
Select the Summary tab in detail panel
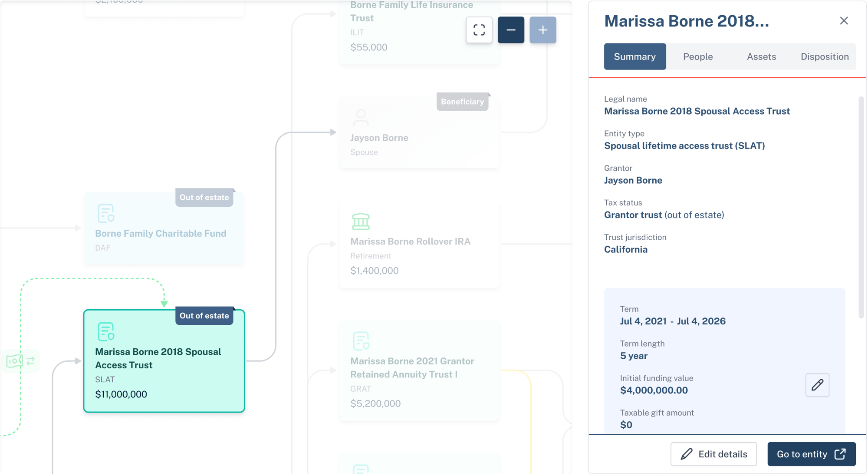click(635, 56)
